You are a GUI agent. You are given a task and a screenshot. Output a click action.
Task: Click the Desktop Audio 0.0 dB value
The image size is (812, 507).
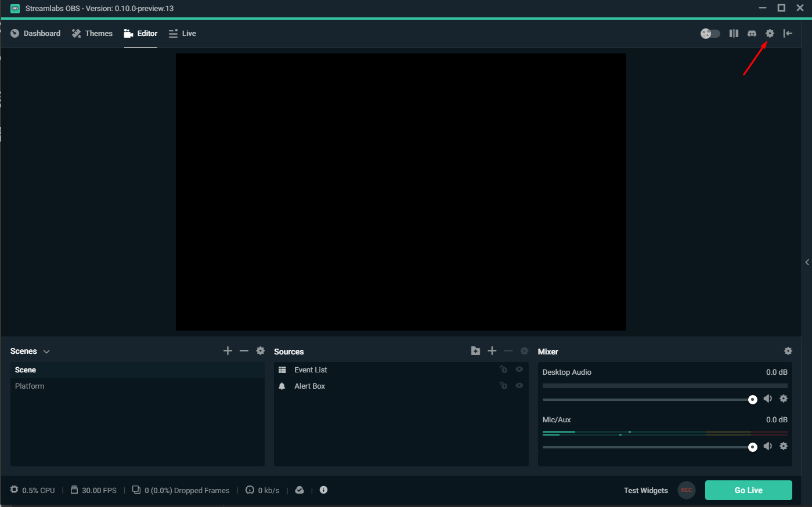tap(777, 372)
